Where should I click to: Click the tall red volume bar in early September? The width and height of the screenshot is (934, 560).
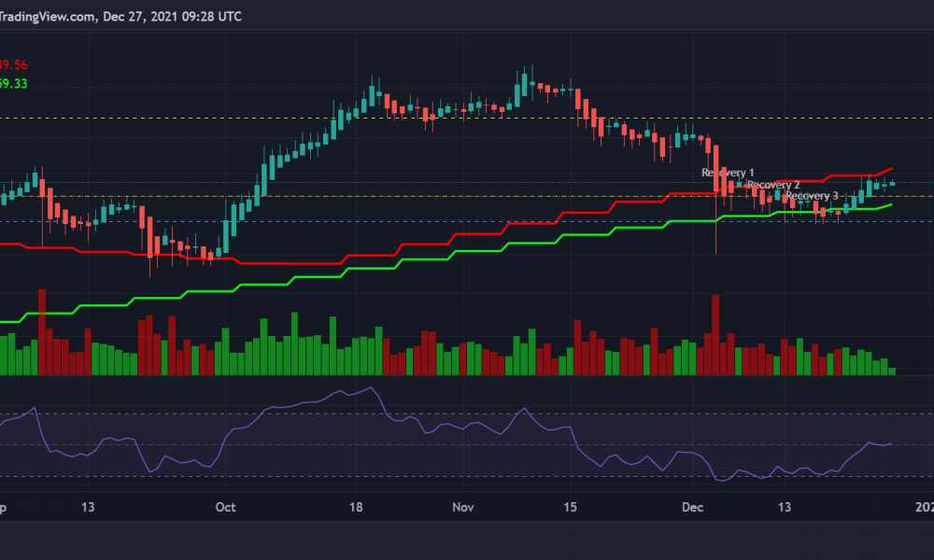42,331
